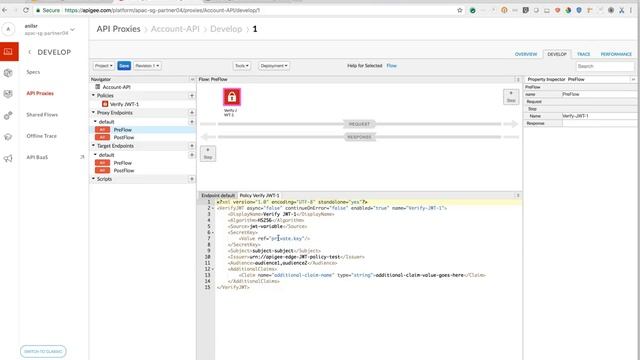
Task: Click the Analyze icon left of API Proxies
Action: click(8, 94)
